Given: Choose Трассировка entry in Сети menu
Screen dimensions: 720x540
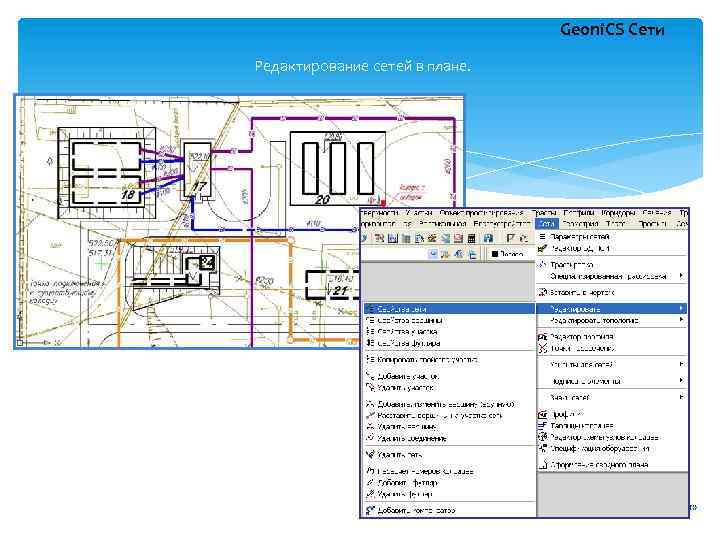Looking at the screenshot, I should (x=572, y=264).
